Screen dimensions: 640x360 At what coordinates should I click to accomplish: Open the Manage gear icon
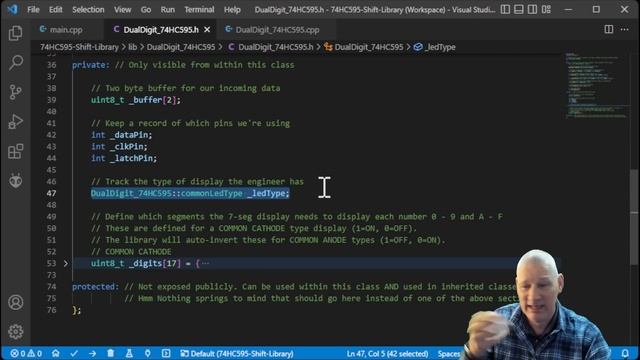pos(16,331)
